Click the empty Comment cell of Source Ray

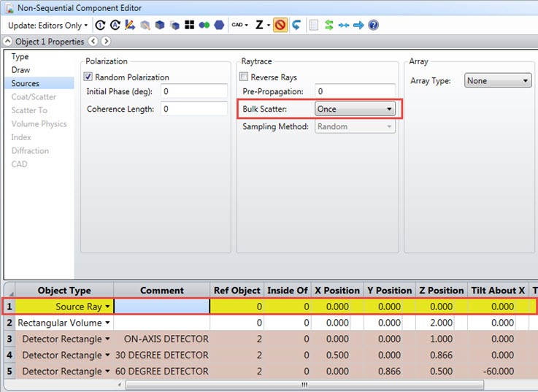[x=161, y=307]
